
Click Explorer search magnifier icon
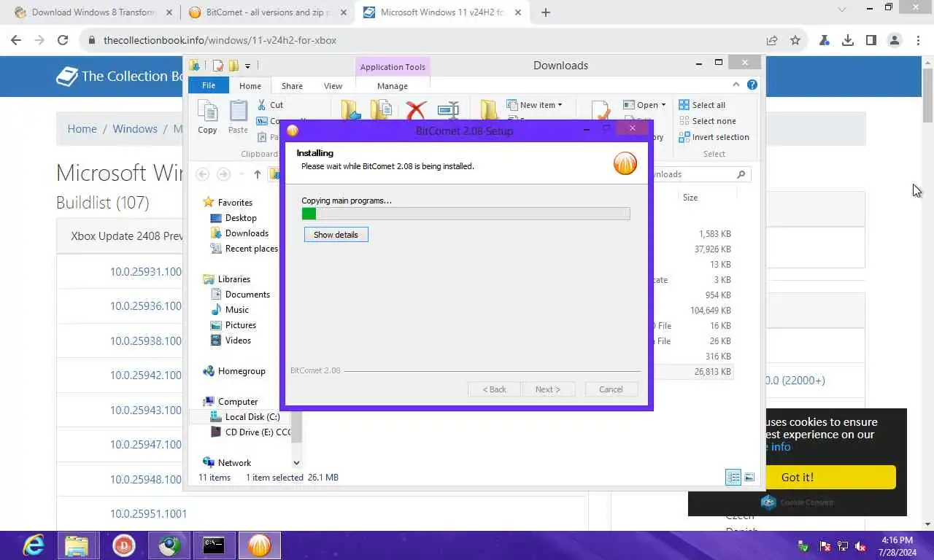coord(741,174)
